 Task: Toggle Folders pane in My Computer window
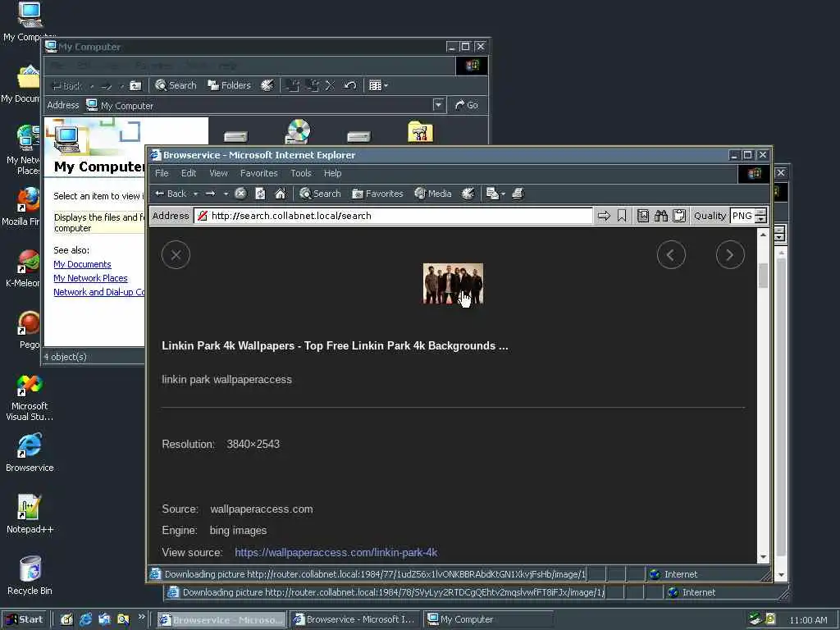[230, 85]
